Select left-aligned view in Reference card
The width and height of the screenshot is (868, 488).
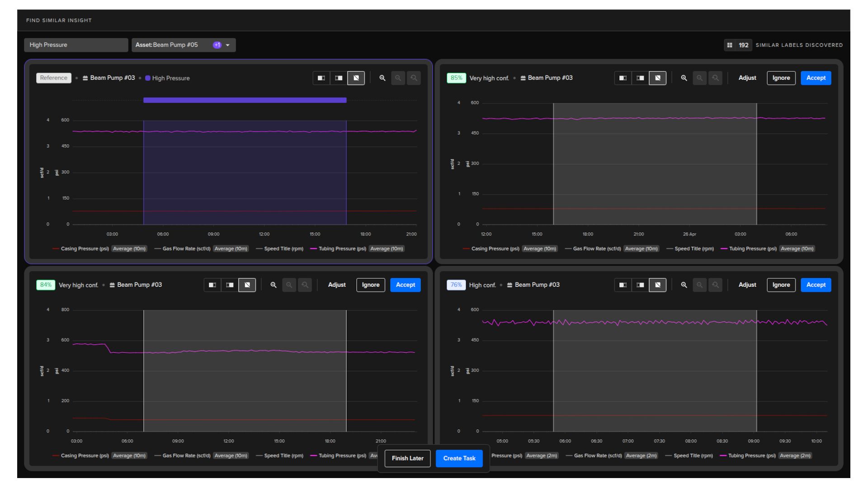321,78
